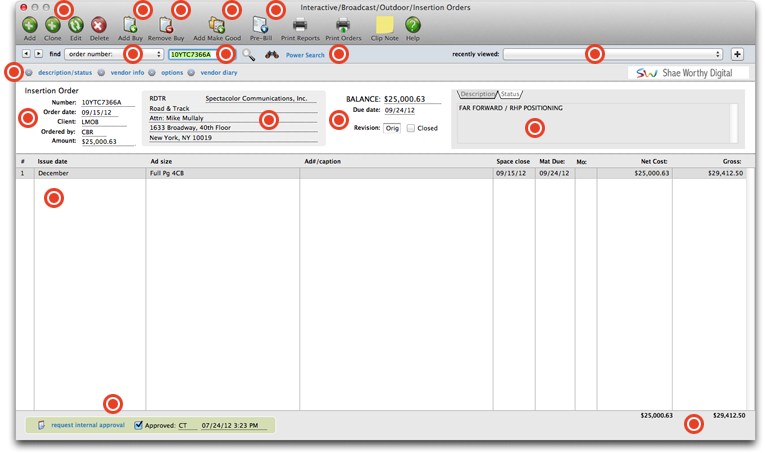Image resolution: width=765 pixels, height=453 pixels.
Task: Click the order number search field
Action: pyautogui.click(x=194, y=54)
